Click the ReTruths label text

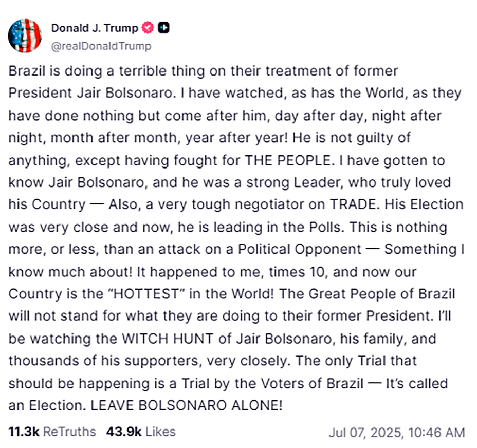point(69,432)
